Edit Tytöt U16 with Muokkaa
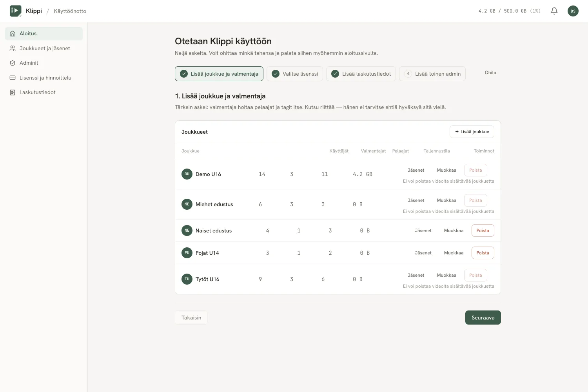 (446, 275)
